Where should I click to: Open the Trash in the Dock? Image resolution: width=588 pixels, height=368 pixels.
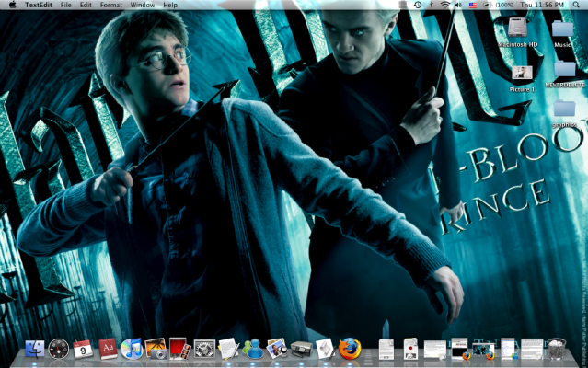557,350
